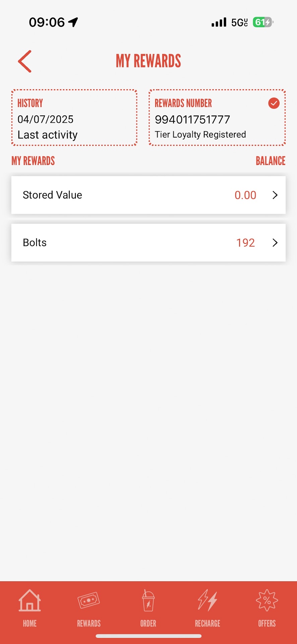The image size is (297, 644).
Task: Open the History last activity card
Action: pos(74,118)
